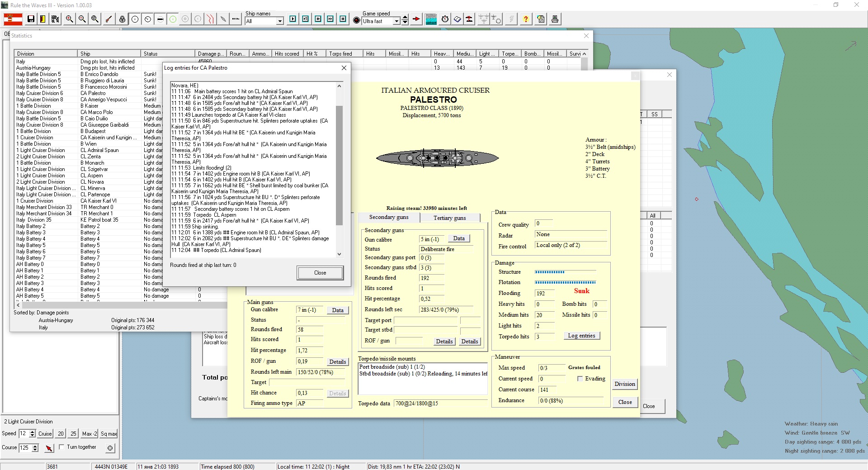Close the Palestro log entries dialog

[x=320, y=273]
